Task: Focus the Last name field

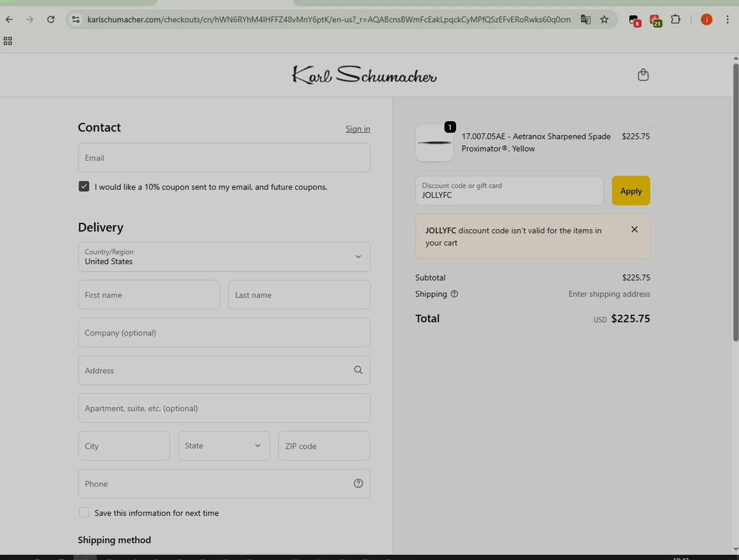Action: point(299,295)
